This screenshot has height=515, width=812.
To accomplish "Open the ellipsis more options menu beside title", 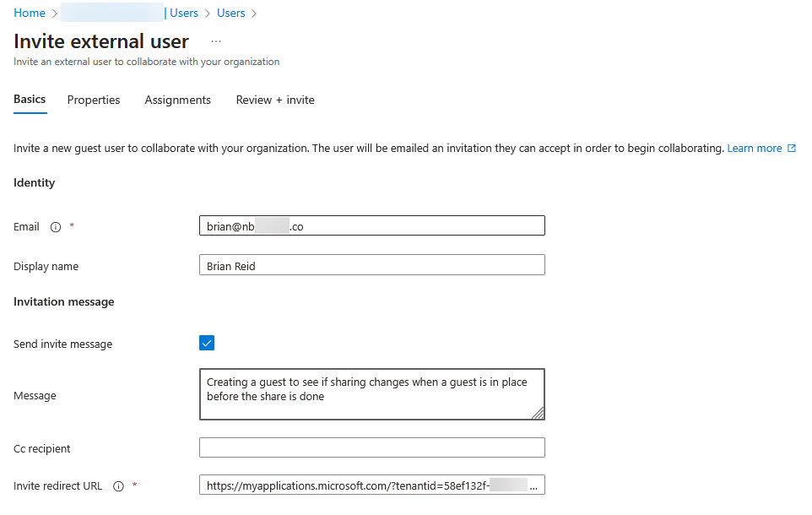I will (x=216, y=41).
